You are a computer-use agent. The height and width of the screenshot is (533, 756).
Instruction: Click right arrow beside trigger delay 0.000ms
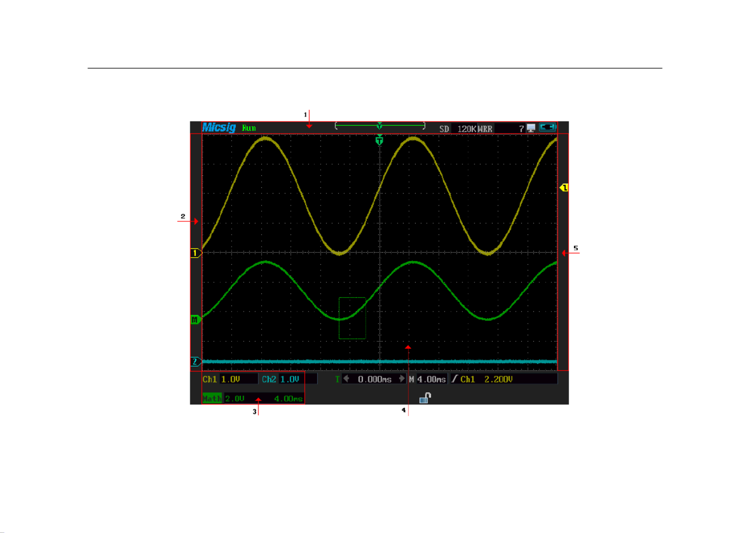[402, 379]
